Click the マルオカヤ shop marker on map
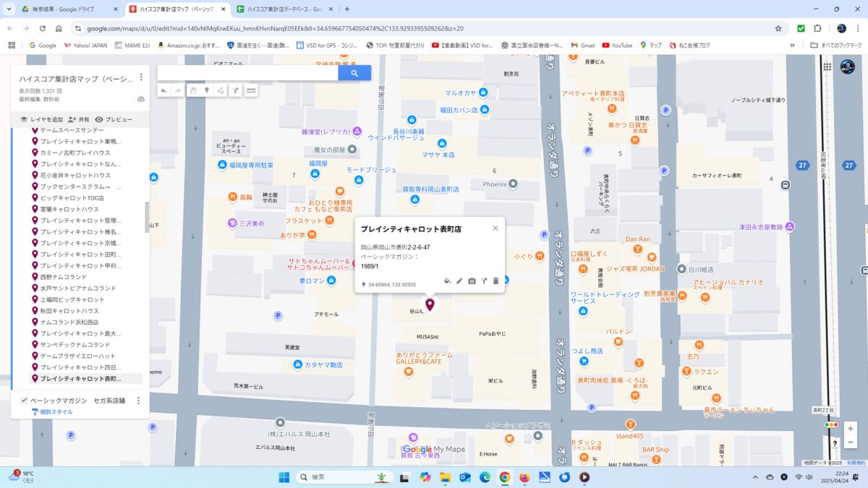 point(483,93)
